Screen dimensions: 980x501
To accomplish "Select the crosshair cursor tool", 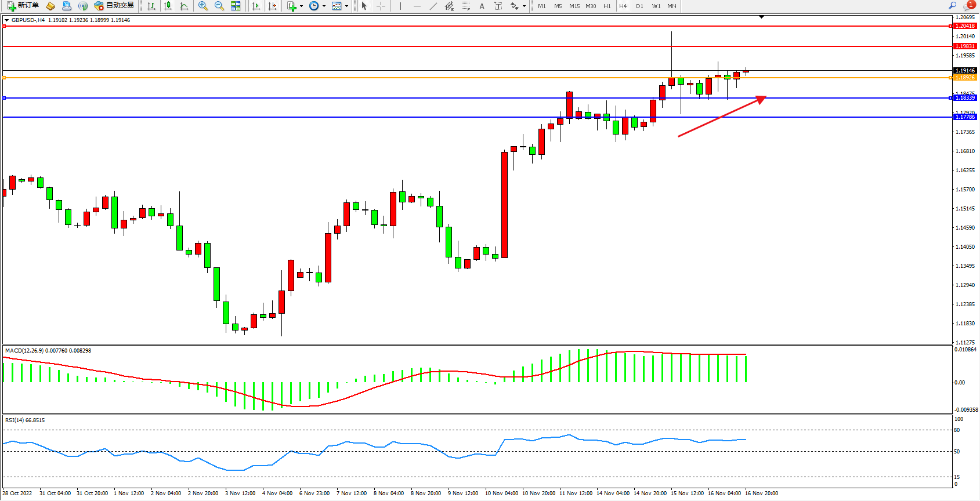I will pyautogui.click(x=381, y=6).
